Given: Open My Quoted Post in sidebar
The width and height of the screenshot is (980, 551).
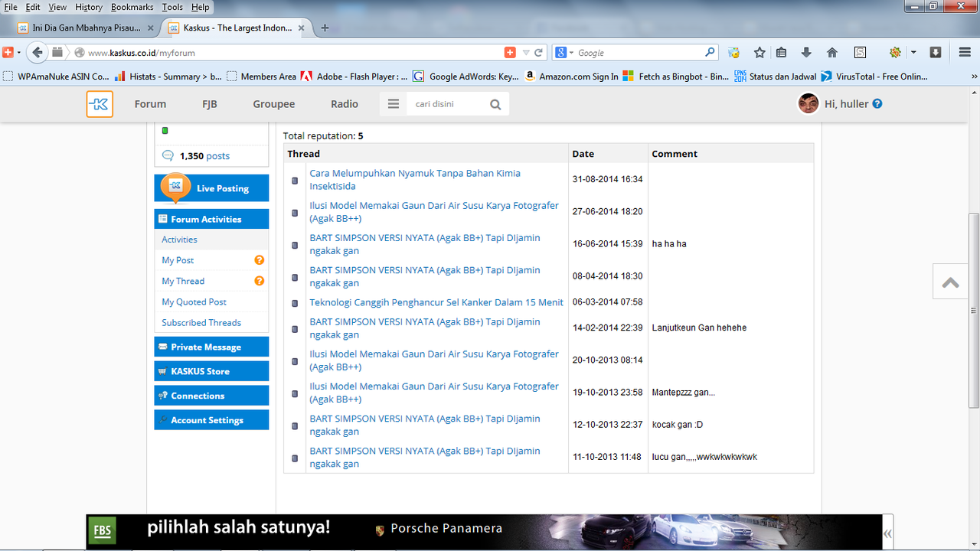Looking at the screenshot, I should coord(194,302).
